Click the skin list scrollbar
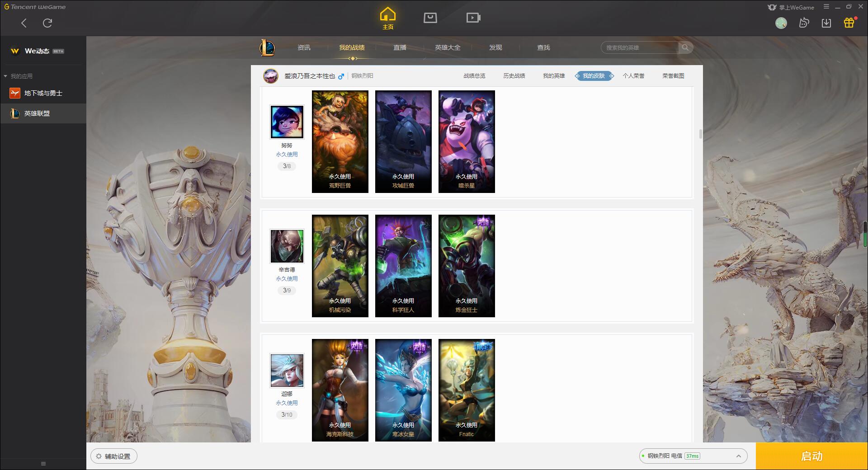Image resolution: width=868 pixels, height=470 pixels. point(701,134)
